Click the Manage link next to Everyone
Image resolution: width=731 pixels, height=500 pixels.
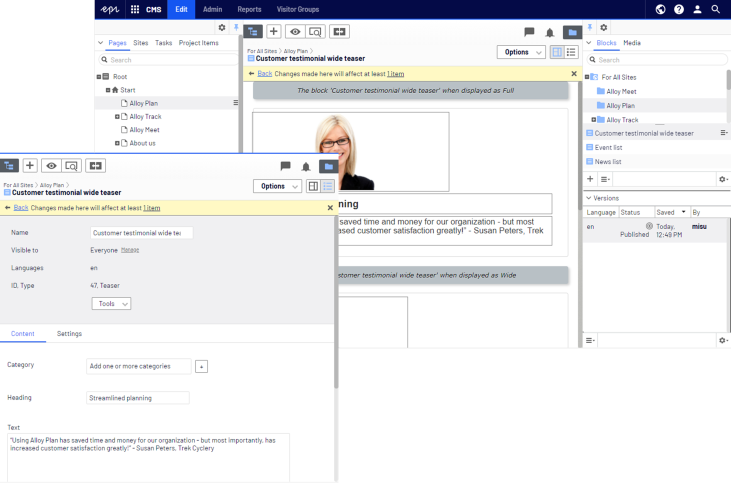coord(130,250)
